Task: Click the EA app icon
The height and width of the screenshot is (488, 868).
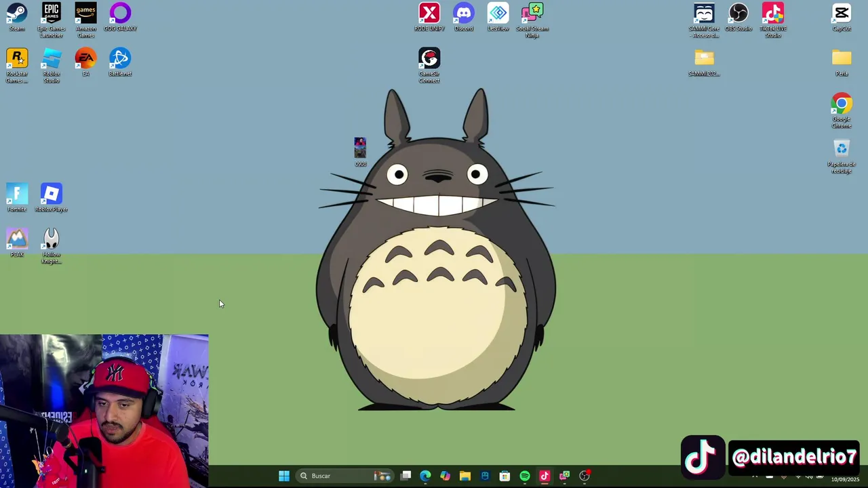Action: pos(85,62)
